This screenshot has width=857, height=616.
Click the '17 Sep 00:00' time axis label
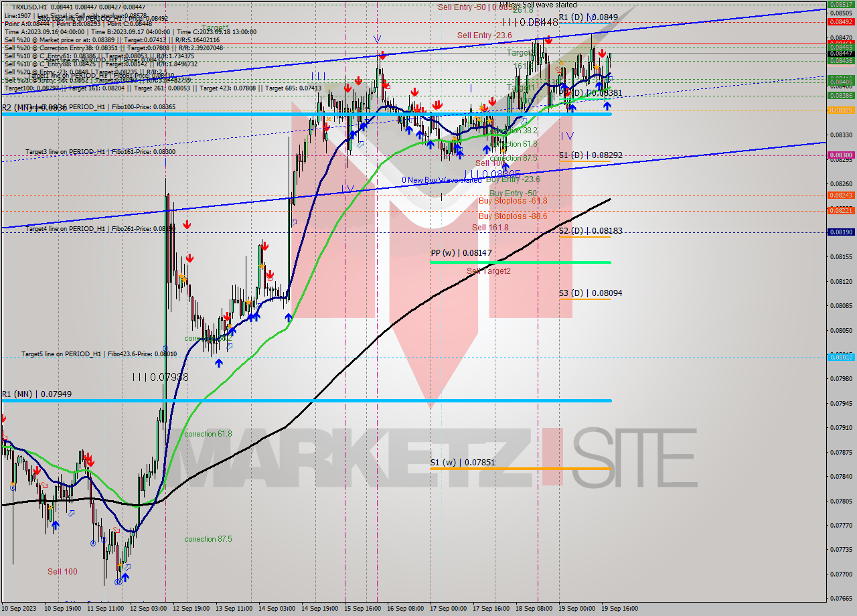tap(448, 609)
